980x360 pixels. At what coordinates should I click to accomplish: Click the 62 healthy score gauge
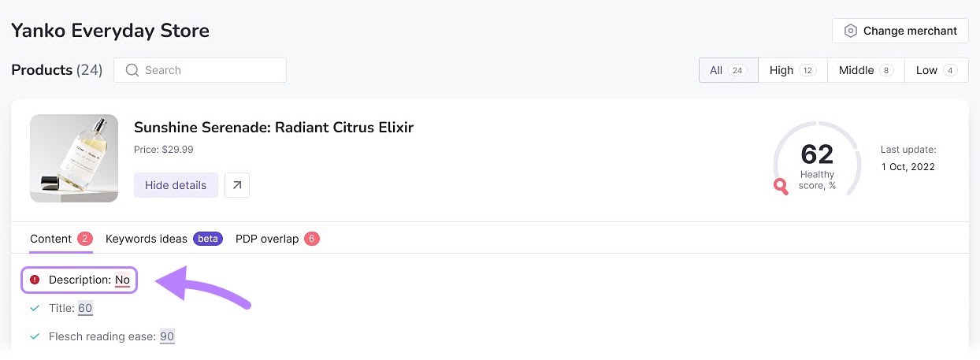point(817,158)
